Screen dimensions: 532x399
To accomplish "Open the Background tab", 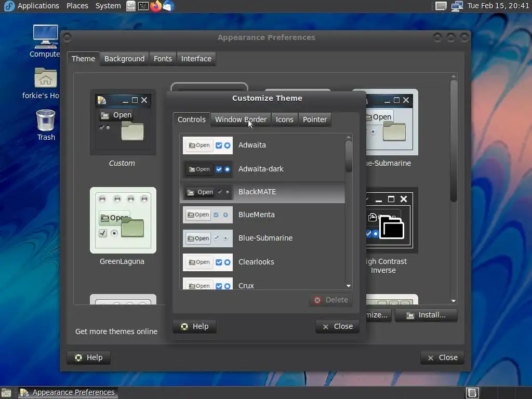I will (124, 59).
